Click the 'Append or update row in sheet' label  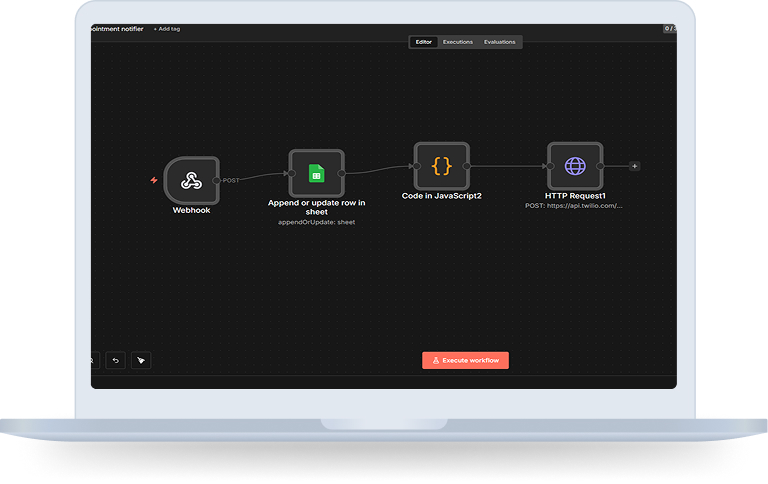pyautogui.click(x=316, y=207)
